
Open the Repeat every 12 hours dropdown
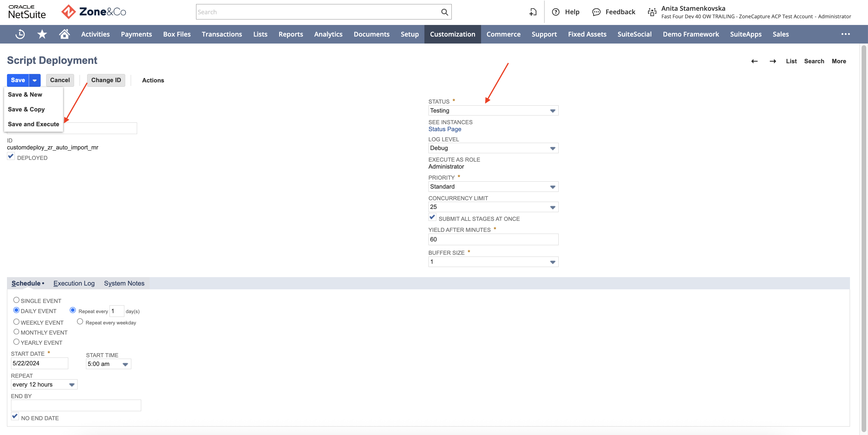coord(44,385)
